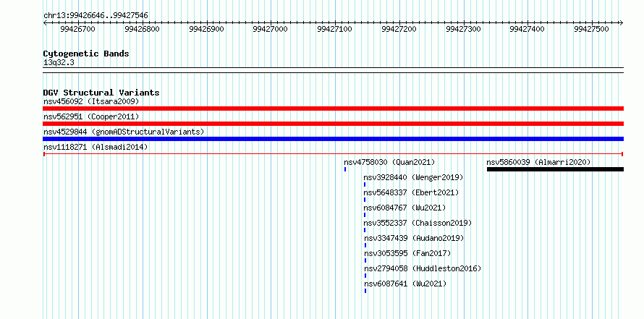
Task: Open nsv2794058 (Huddleston2016) label
Action: [423, 268]
